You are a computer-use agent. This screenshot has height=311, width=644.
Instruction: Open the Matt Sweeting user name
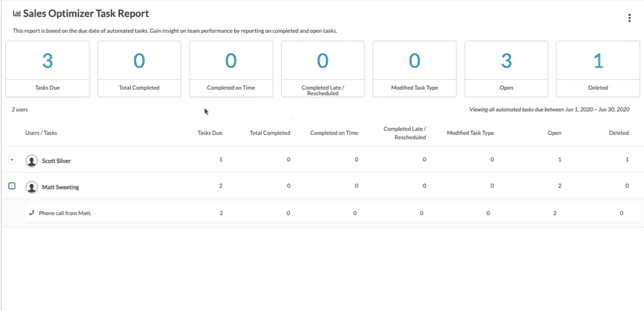pos(60,187)
